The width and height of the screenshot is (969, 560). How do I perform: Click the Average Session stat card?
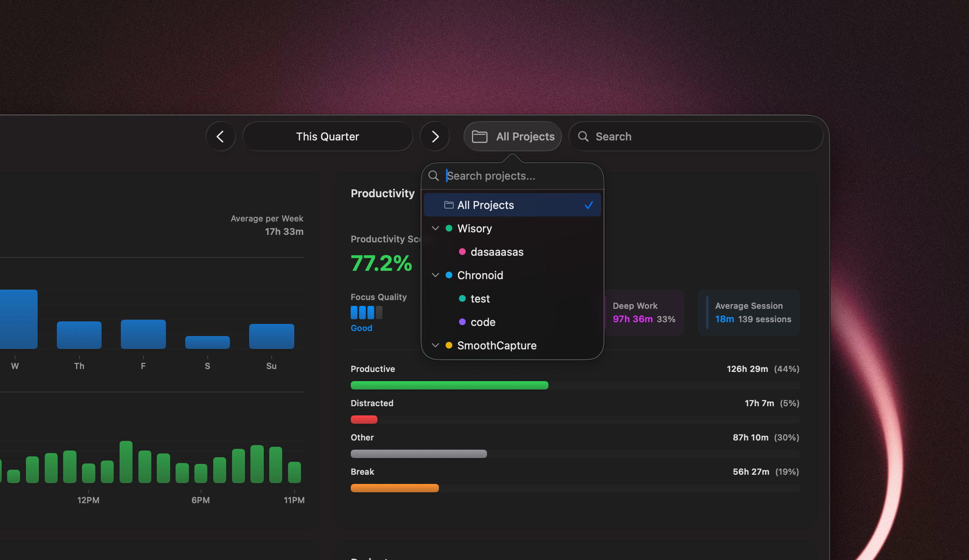[749, 313]
